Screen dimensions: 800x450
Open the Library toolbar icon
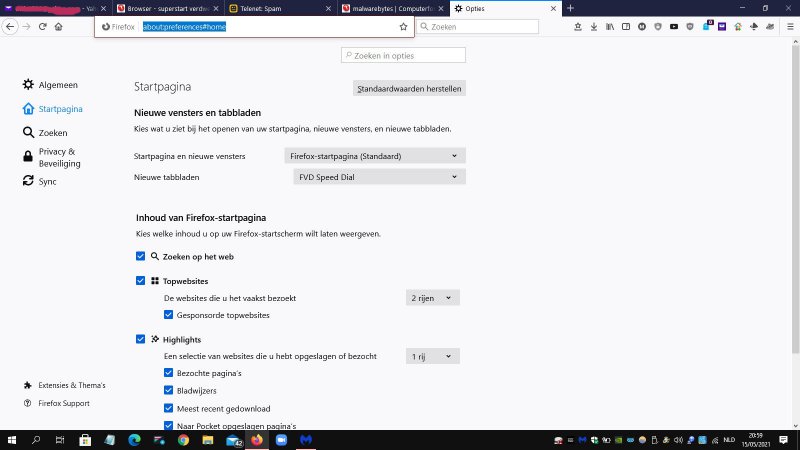pos(610,27)
